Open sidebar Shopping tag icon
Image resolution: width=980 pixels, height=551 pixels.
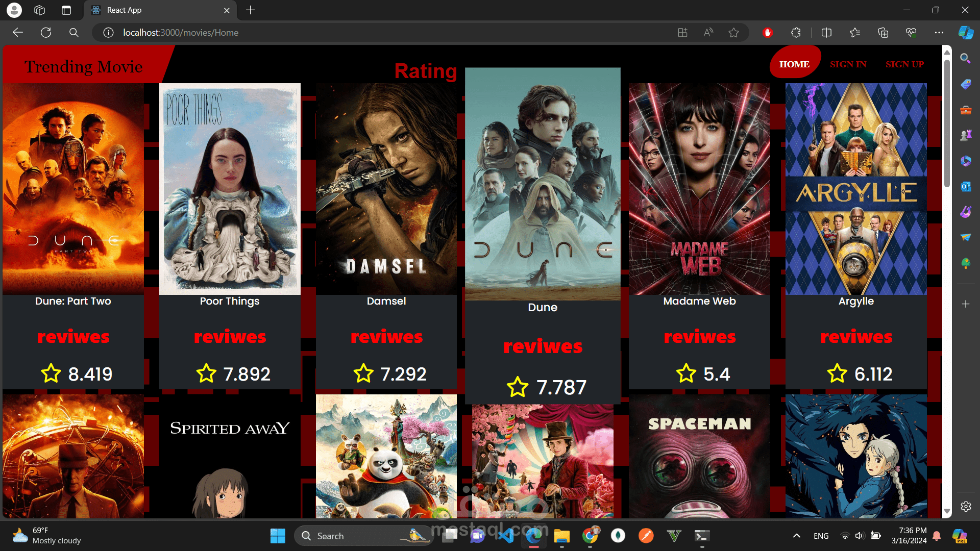click(965, 84)
